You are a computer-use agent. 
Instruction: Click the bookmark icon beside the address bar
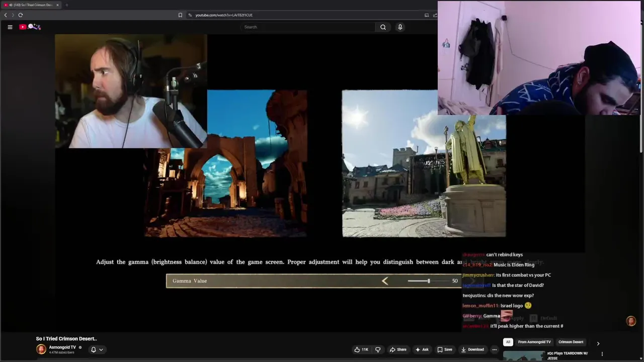(180, 15)
